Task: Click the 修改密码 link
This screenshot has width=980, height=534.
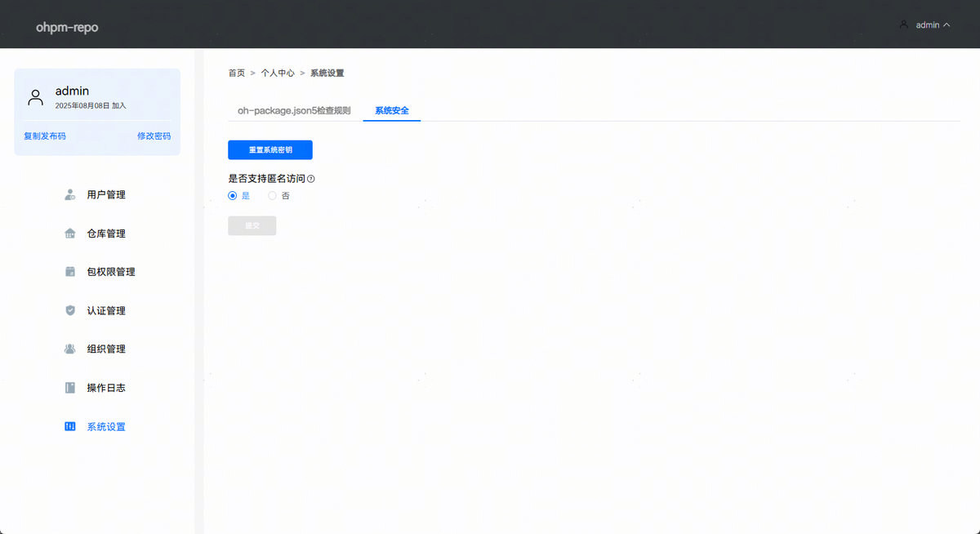Action: pyautogui.click(x=154, y=136)
